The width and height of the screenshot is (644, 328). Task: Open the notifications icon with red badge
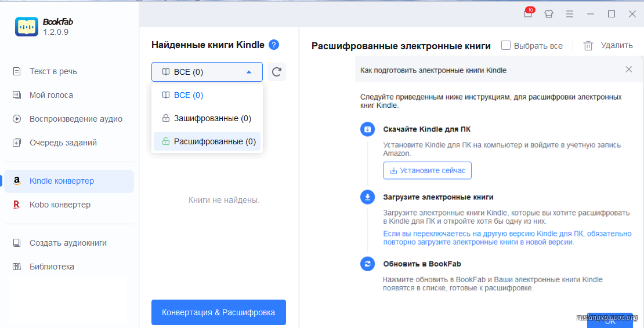tap(528, 14)
